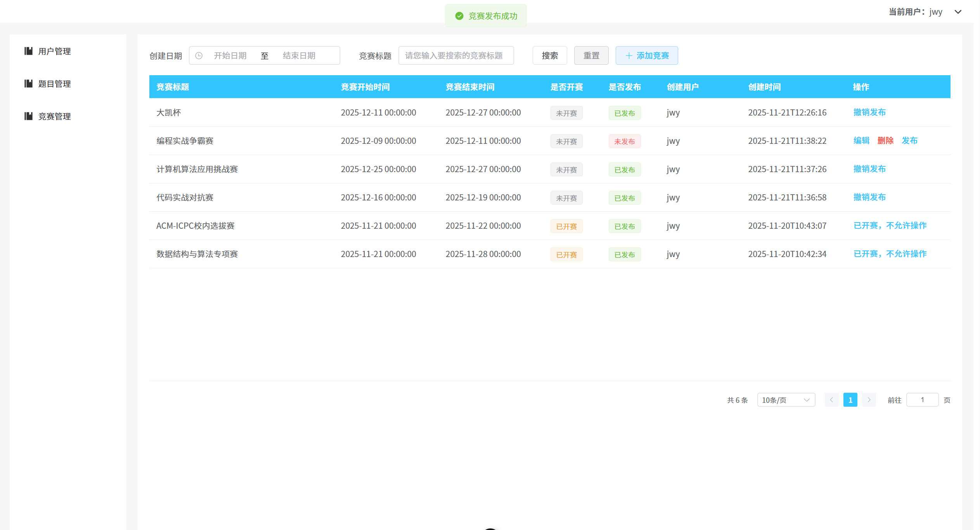The width and height of the screenshot is (980, 530).
Task: Open 竞赛管理 menu item
Action: [x=54, y=116]
